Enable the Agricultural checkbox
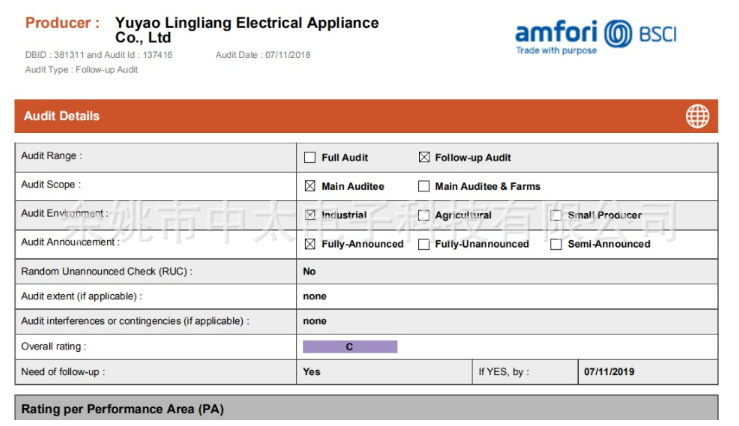The width and height of the screenshot is (739, 426). point(424,215)
